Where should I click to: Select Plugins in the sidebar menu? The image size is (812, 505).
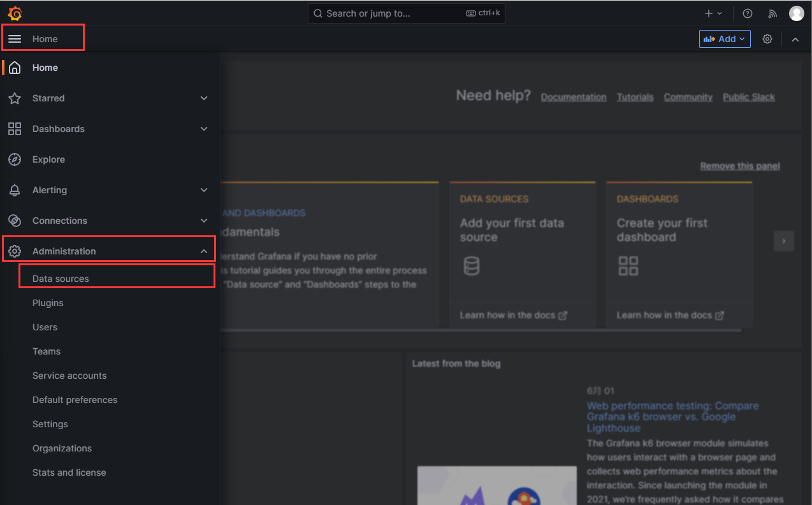[x=48, y=303]
